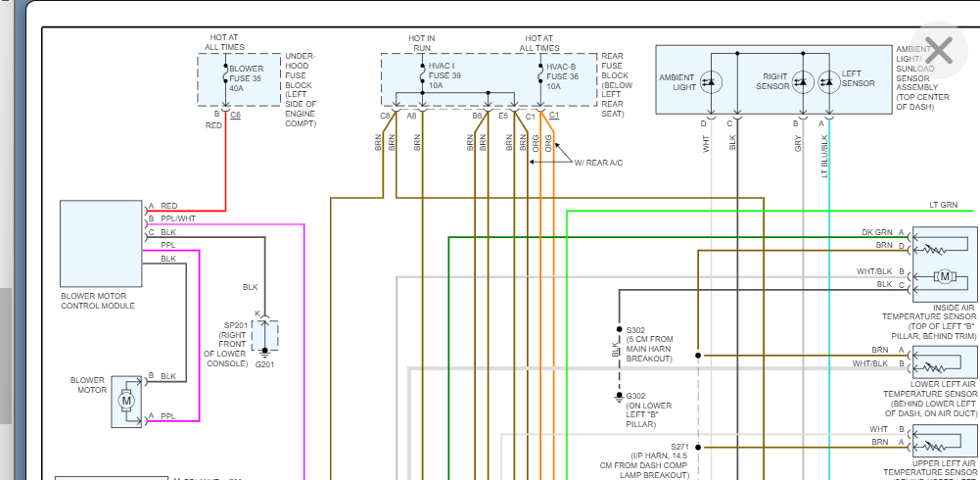Click the G302 ground symbol
Viewport: 980px width, 480px height.
pyautogui.click(x=618, y=397)
